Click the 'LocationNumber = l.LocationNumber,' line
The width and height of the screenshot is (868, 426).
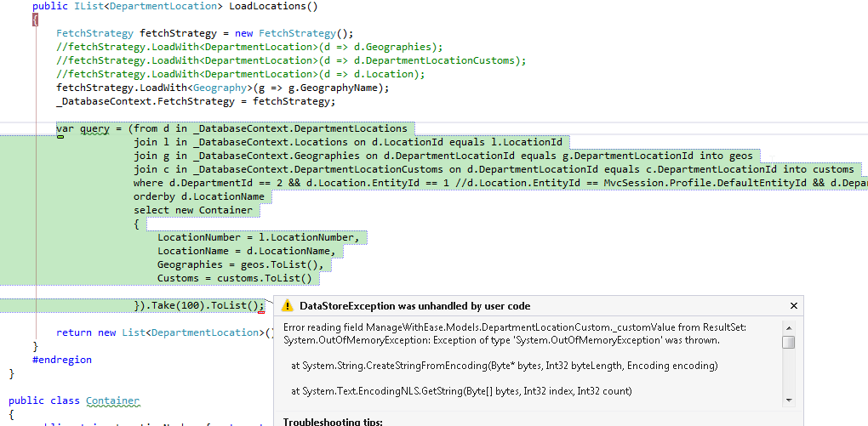coord(259,237)
